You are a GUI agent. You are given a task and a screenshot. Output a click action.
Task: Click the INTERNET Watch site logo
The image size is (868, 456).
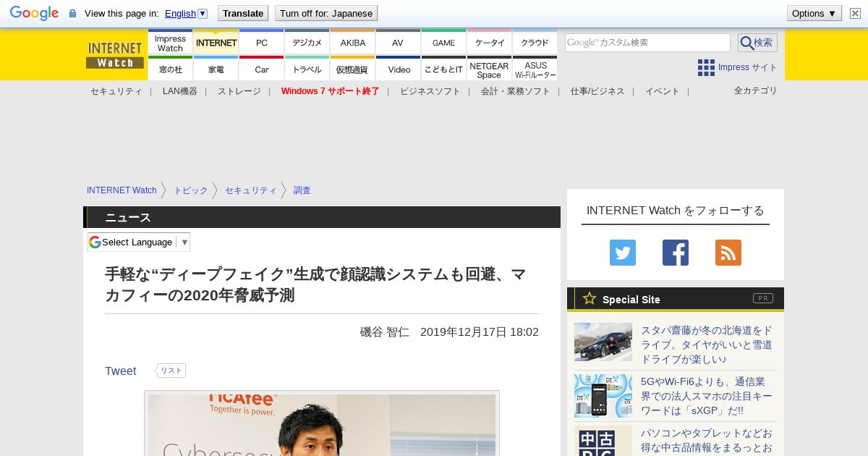115,55
